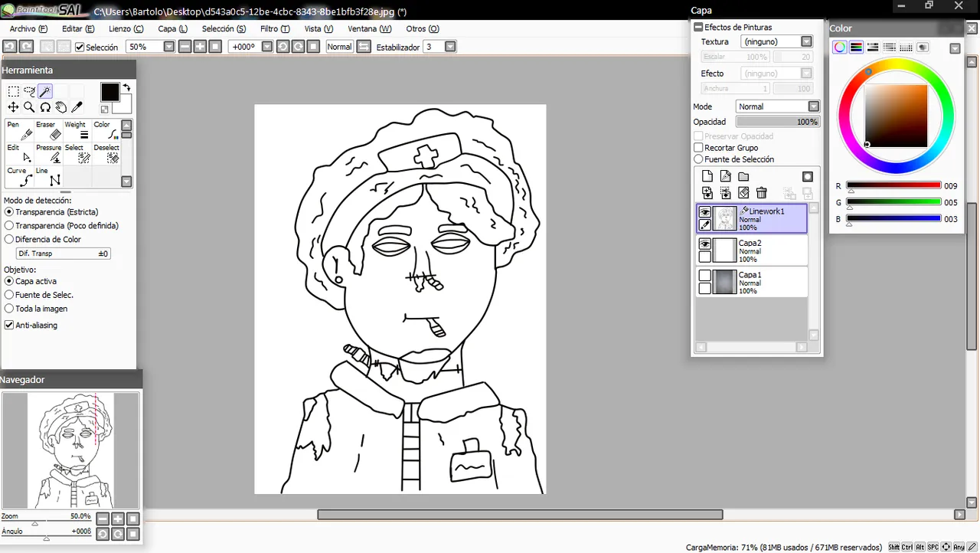Open the rotation angle +000° dropdown
Viewport: 980px width, 553px height.
pos(267,47)
